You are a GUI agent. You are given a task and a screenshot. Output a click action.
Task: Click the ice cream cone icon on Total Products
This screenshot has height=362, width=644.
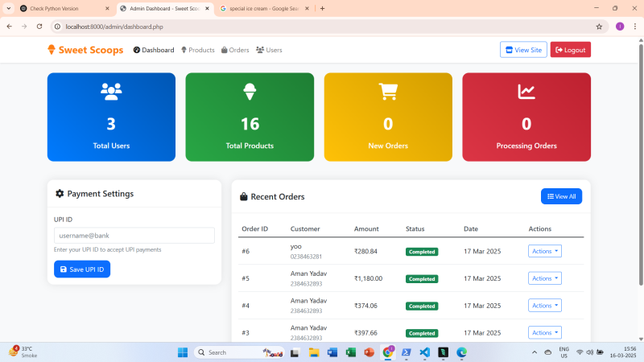[250, 91]
